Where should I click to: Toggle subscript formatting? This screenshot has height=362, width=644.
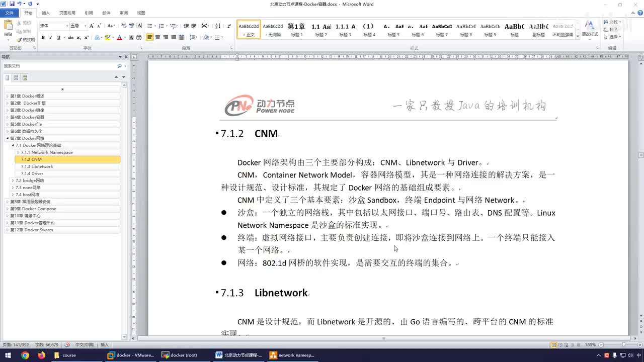[x=79, y=38]
